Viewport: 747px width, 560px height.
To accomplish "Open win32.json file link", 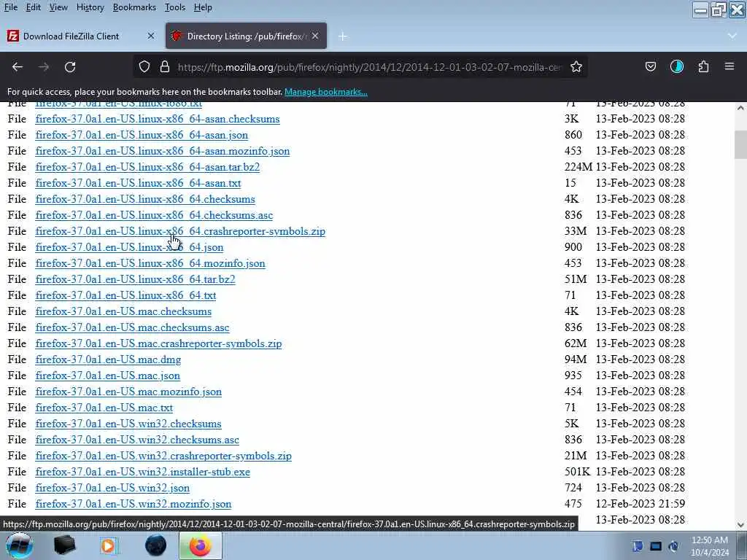I will click(x=112, y=488).
